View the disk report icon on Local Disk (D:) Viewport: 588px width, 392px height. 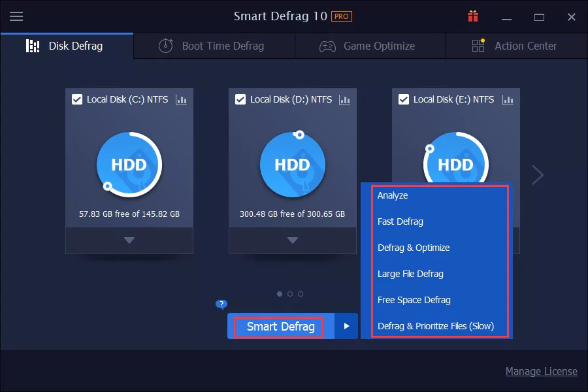click(345, 99)
